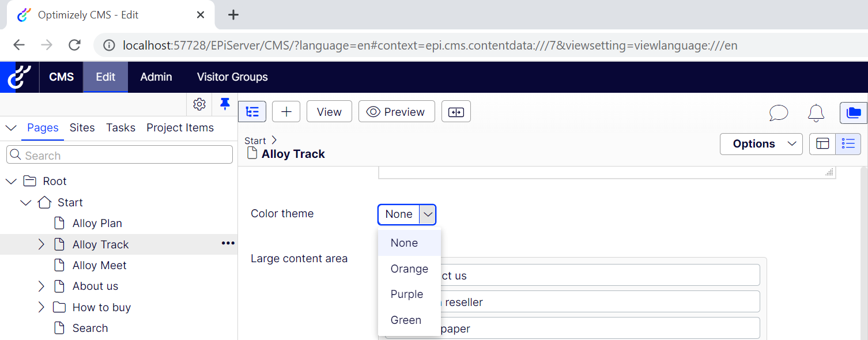Click the Search field in pages panel
Screen dimensions: 868x340
point(120,155)
